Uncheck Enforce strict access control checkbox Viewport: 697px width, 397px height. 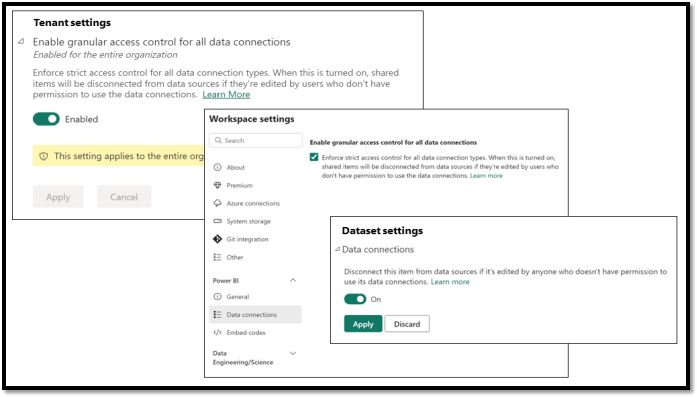point(314,157)
